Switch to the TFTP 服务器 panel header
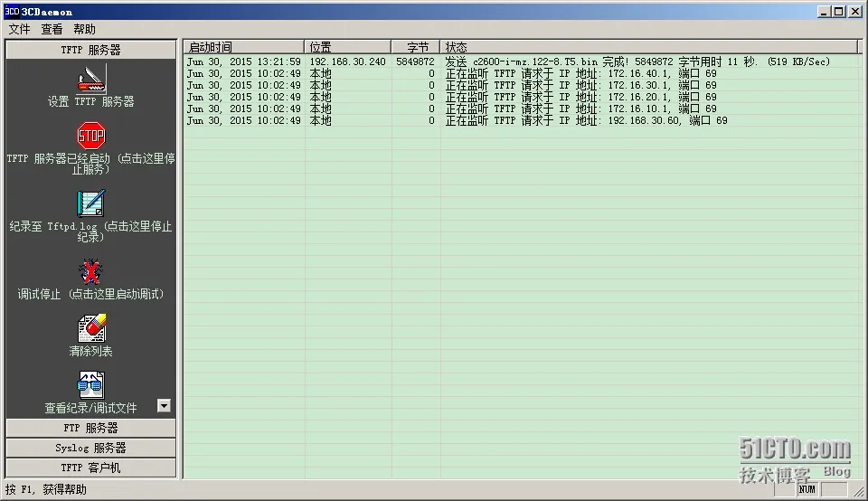Screen dimensions: 868x501 tap(90, 50)
